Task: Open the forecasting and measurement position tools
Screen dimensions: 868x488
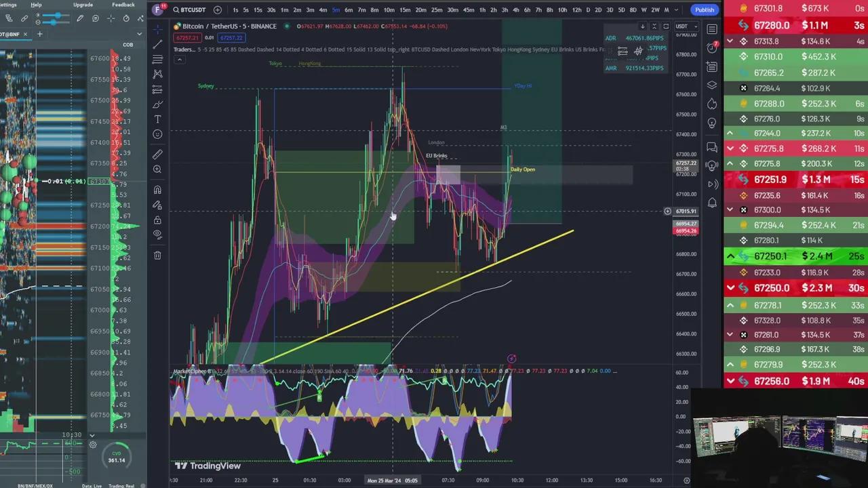Action: [157, 89]
